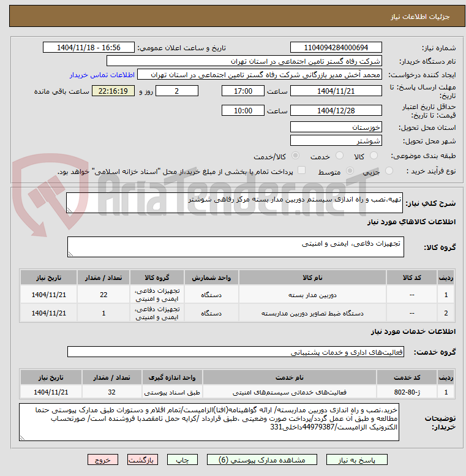Click the طبق اسناد پیوستی cell
Viewport: 466px width, 476px height.
(172, 392)
